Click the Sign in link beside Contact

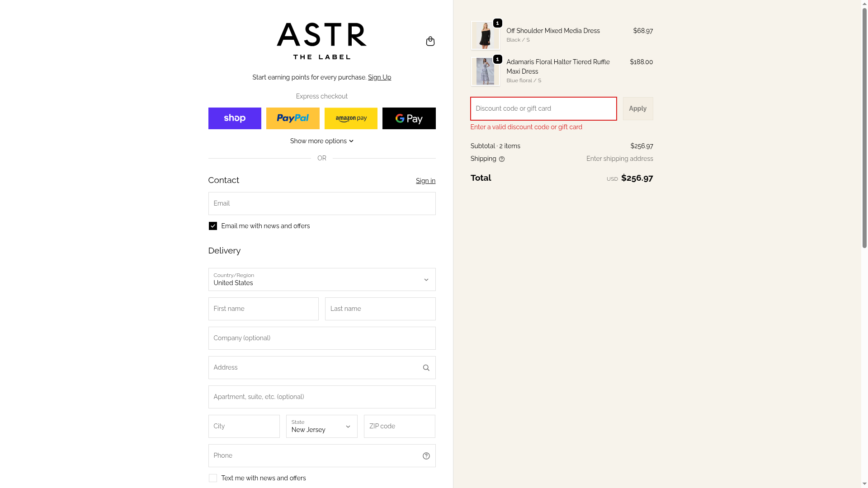click(x=425, y=181)
